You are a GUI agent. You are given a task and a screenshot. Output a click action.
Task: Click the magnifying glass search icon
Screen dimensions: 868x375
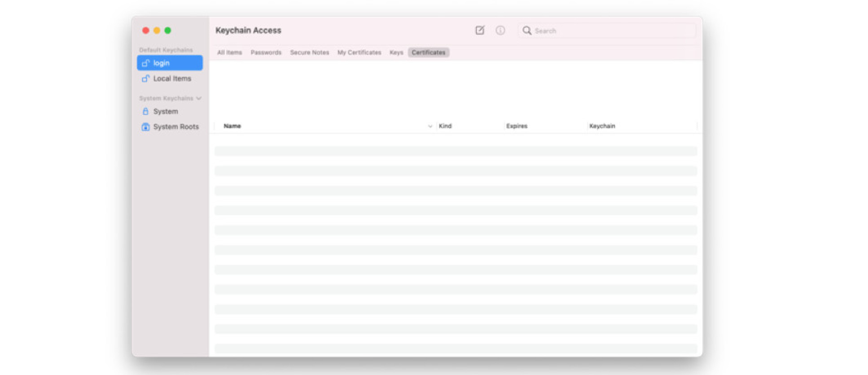pos(527,31)
